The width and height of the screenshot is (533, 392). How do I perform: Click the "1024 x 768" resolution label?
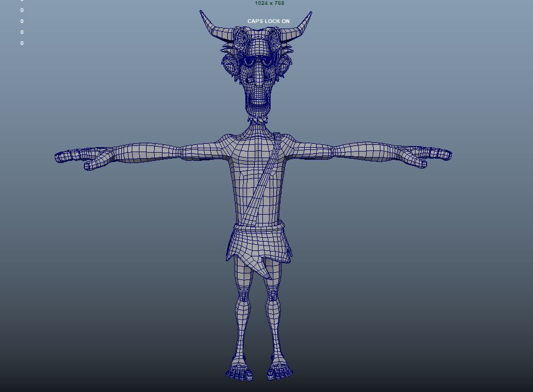[x=270, y=3]
